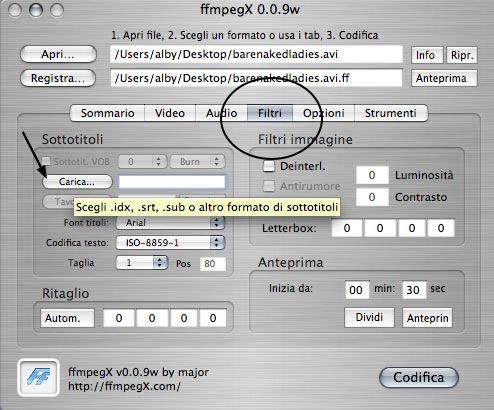Open the Taglia size dropdown
The height and width of the screenshot is (410, 494).
click(142, 263)
